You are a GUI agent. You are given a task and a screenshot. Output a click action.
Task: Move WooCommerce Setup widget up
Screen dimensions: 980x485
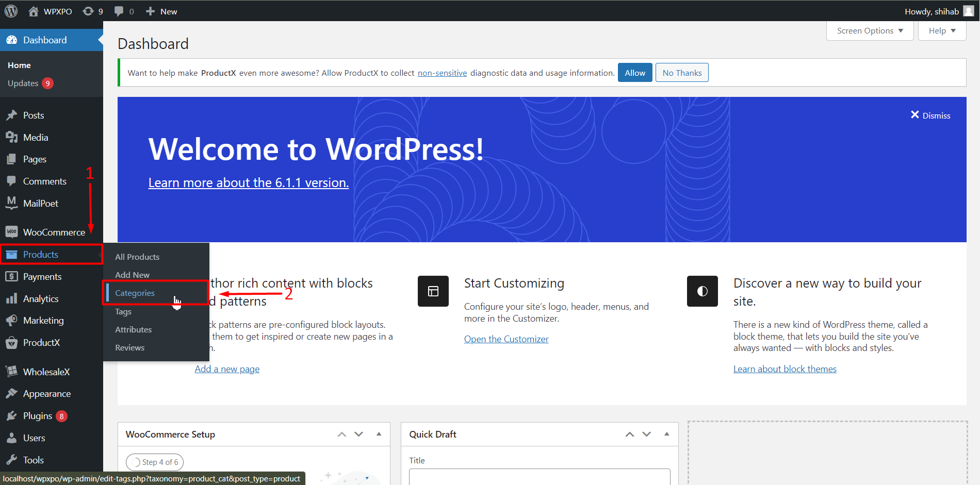(x=342, y=434)
